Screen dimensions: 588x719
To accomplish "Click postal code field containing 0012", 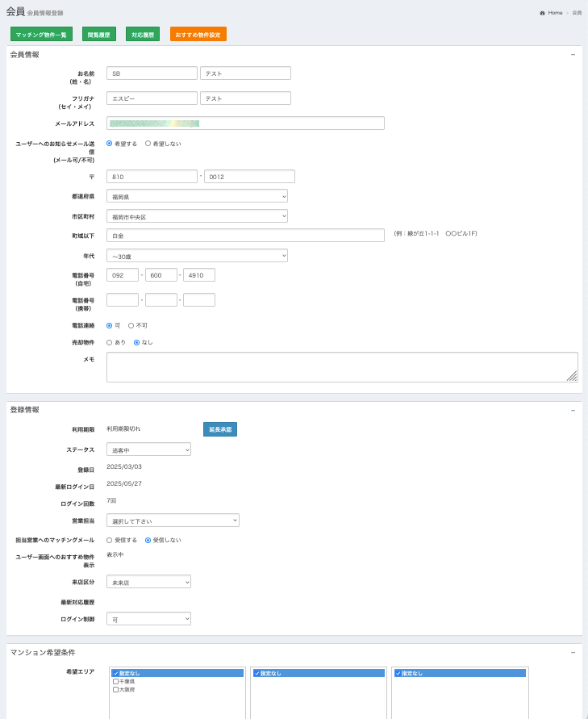I will coord(249,177).
